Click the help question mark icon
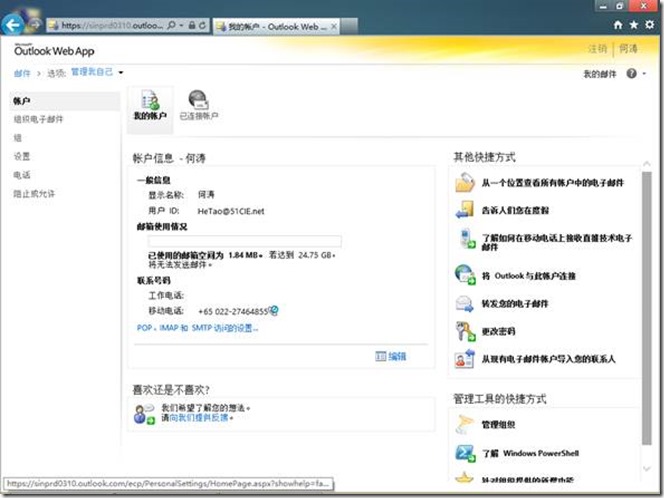The width and height of the screenshot is (664, 498). click(631, 74)
